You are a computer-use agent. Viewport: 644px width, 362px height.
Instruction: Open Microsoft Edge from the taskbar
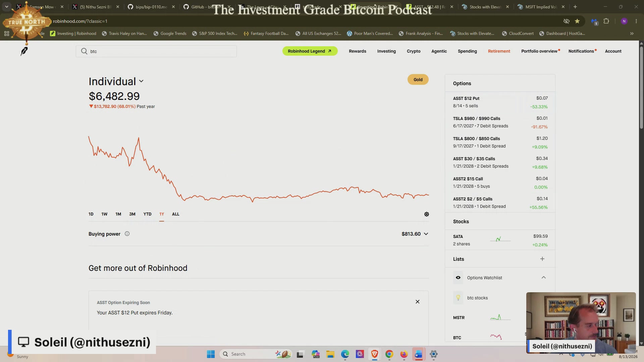click(x=345, y=354)
